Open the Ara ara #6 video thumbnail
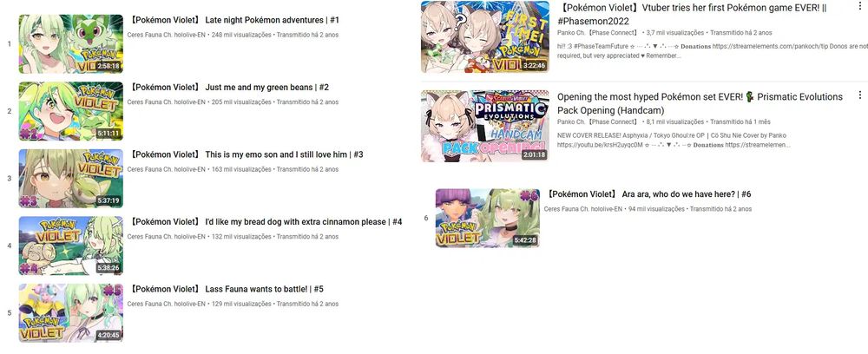868x354 pixels. 488,218
